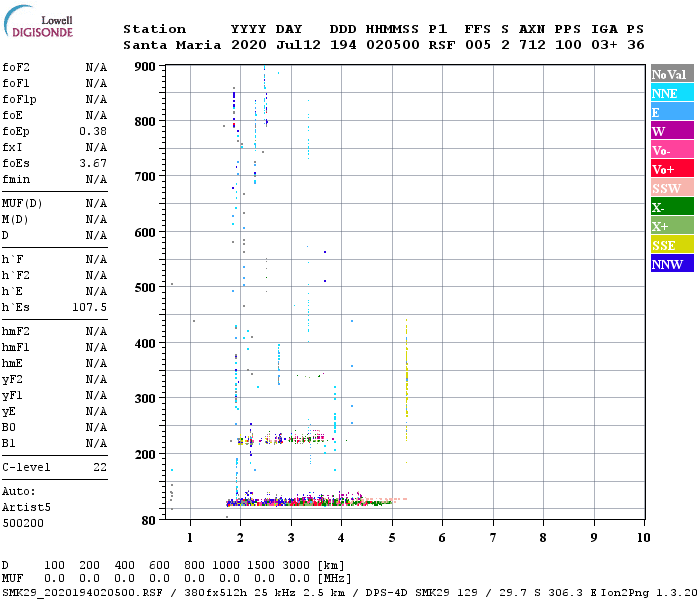
Task: Select the SSE yellow legend swatch
Action: tap(672, 245)
